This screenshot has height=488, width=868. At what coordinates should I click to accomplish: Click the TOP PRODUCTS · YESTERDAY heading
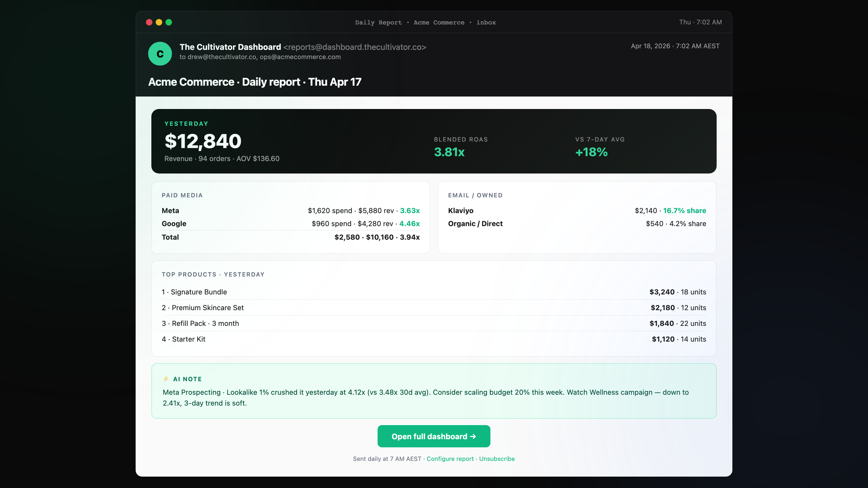213,274
